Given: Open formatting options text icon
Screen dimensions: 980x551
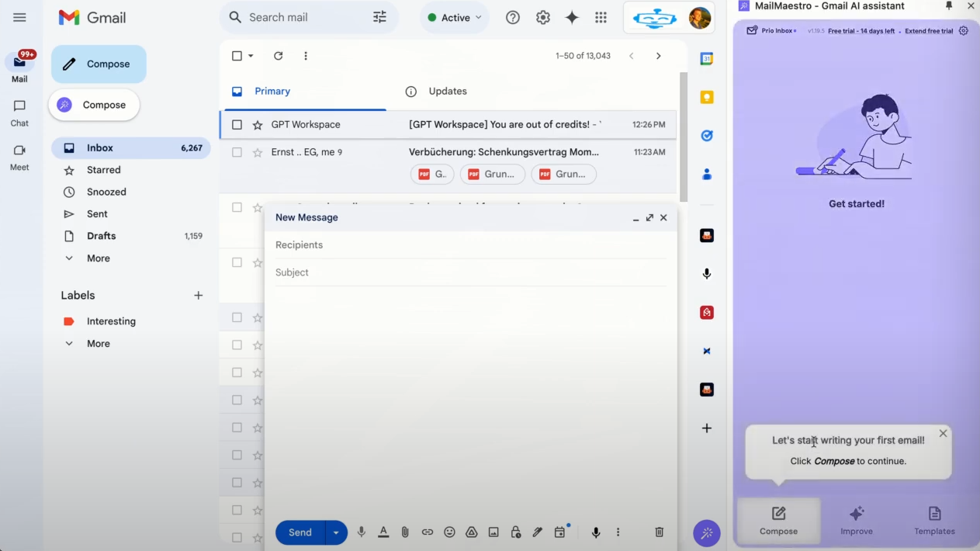Looking at the screenshot, I should coord(383,532).
